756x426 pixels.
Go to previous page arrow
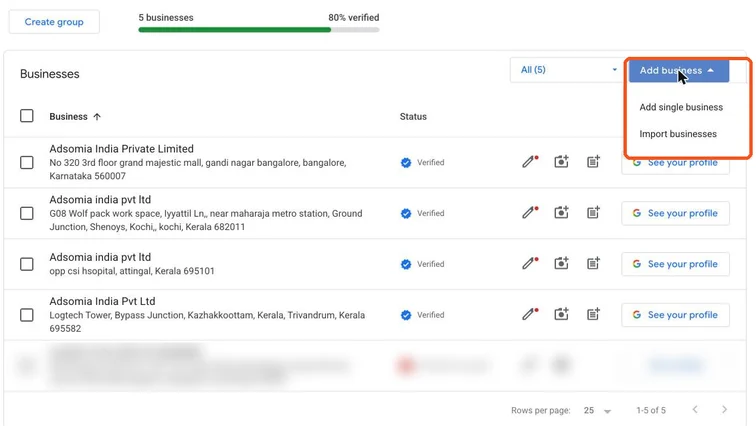695,410
